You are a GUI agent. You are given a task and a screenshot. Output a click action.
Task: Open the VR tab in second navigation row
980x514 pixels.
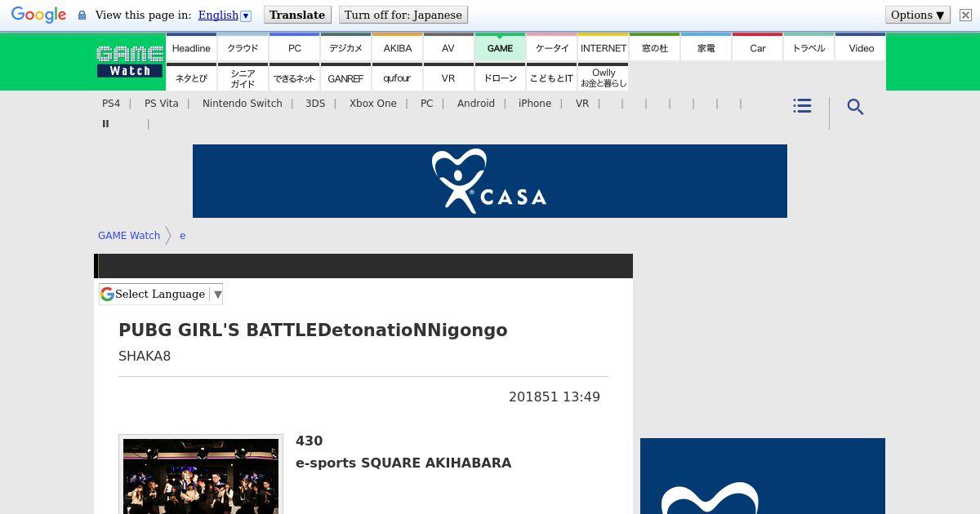(448, 78)
